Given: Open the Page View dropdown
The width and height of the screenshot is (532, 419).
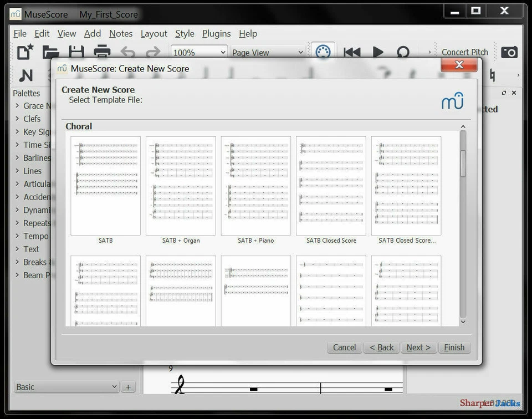Looking at the screenshot, I should 267,52.
